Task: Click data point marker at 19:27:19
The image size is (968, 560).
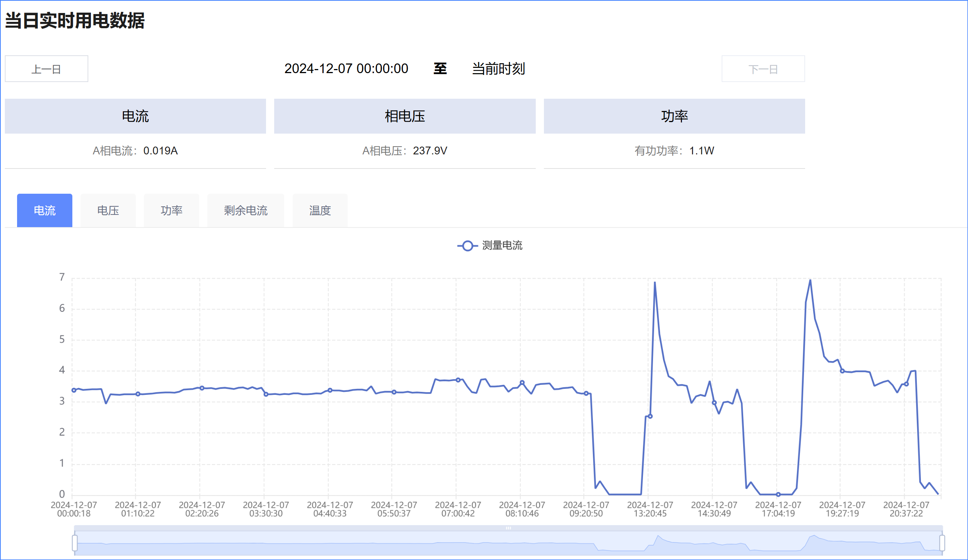Action: (842, 371)
